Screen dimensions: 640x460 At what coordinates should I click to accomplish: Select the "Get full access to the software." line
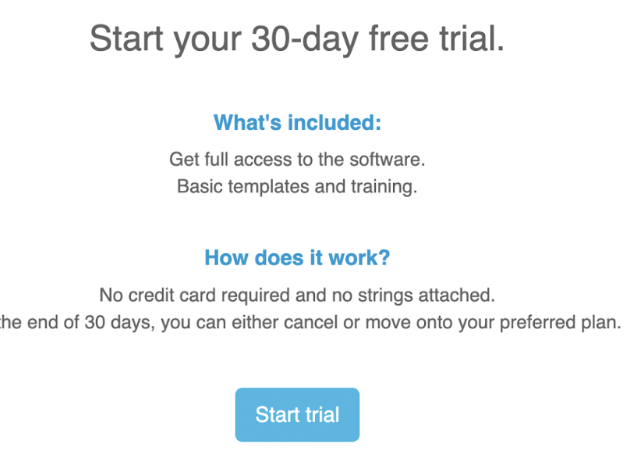pos(297,159)
